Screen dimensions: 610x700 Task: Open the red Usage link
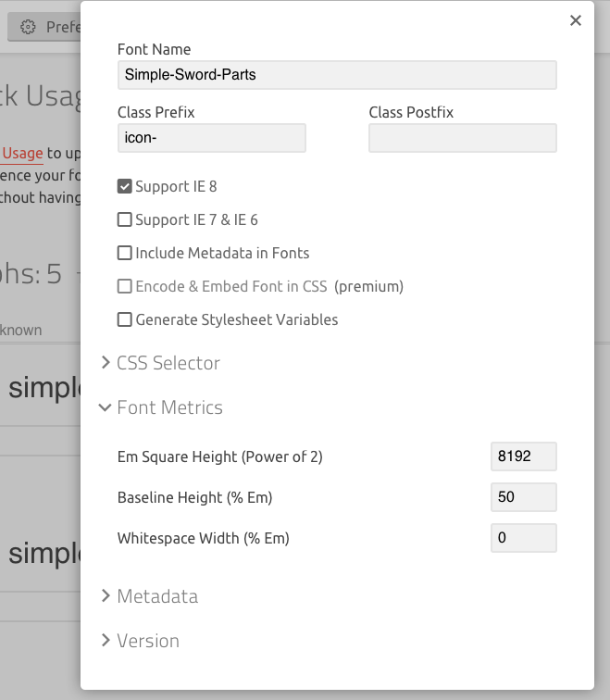tap(22, 154)
